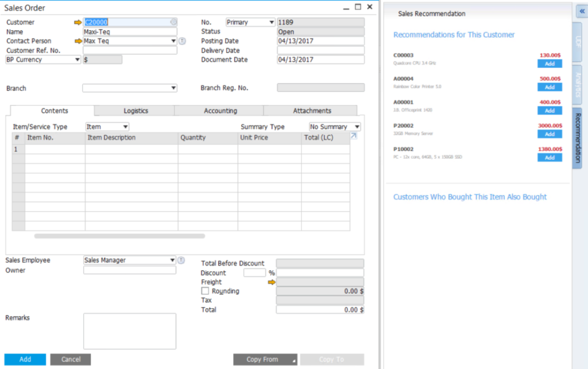This screenshot has height=369, width=588.
Task: Open the Summary Type dropdown
Action: point(356,126)
